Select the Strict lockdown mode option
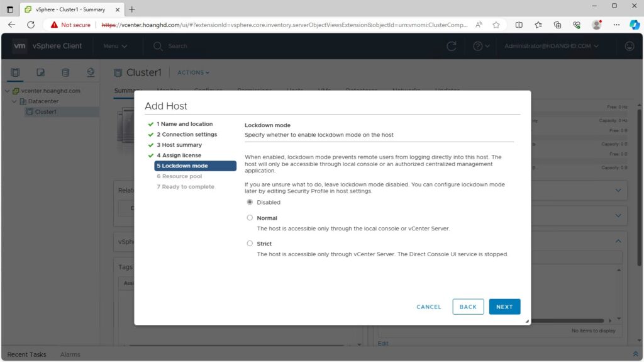Viewport: 644px width, 362px height. point(250,244)
